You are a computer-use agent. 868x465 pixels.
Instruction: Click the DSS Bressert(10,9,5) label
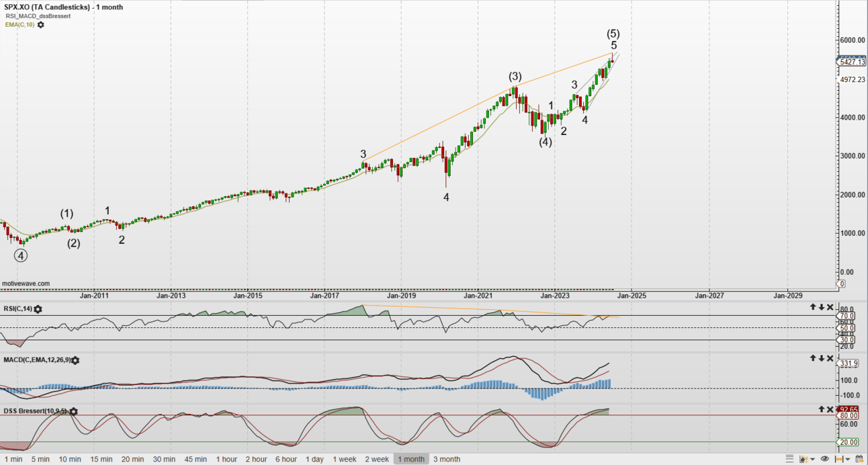pos(36,411)
